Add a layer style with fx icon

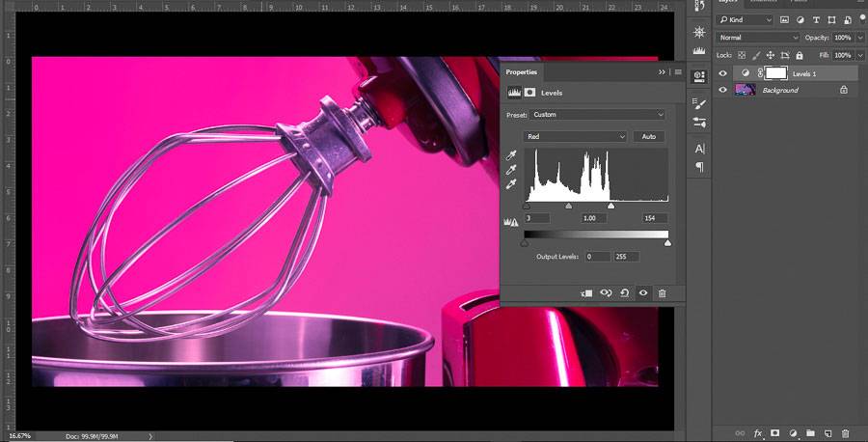[758, 433]
